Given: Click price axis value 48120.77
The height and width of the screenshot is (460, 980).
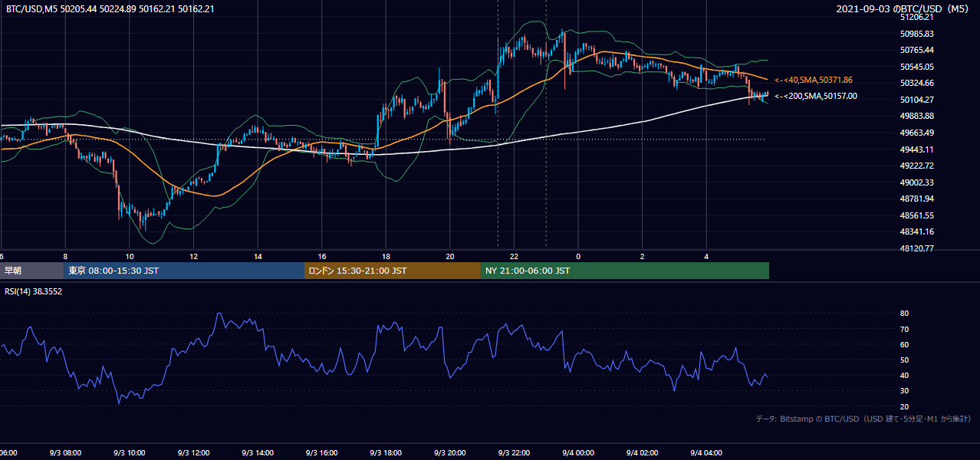Looking at the screenshot, I should click(x=916, y=248).
